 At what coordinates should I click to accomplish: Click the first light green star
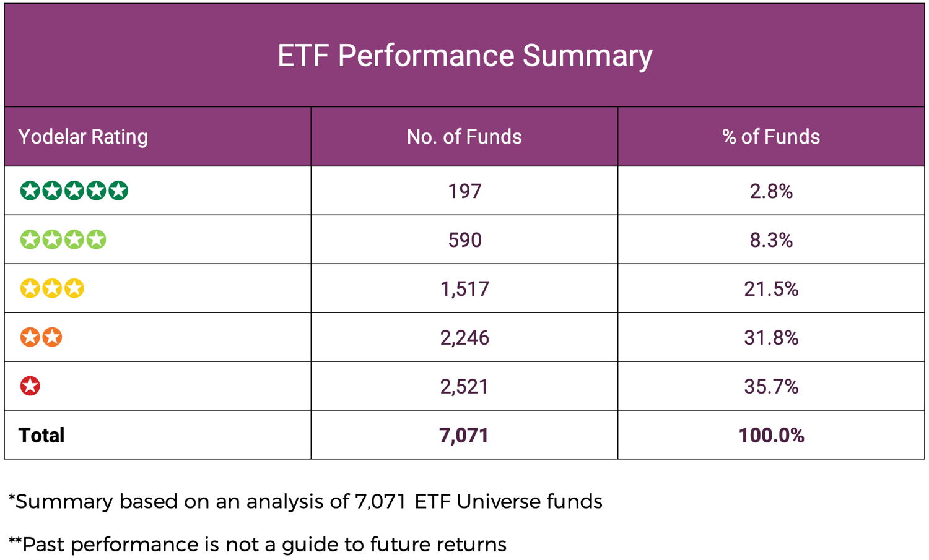coord(30,239)
